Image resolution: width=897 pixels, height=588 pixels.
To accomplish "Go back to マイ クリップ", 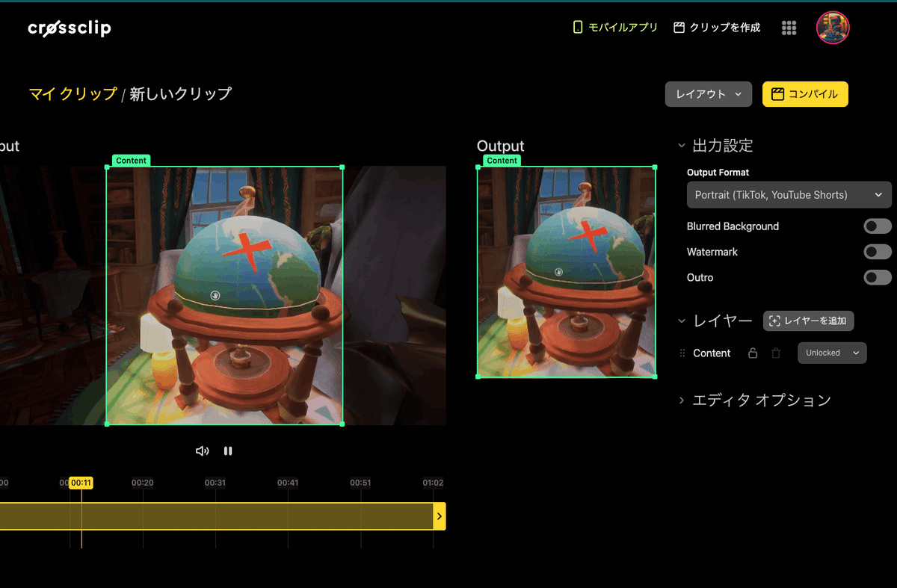I will click(x=73, y=94).
